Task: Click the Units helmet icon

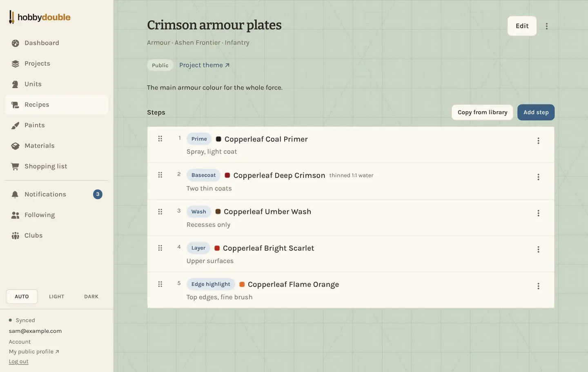Action: pos(16,84)
